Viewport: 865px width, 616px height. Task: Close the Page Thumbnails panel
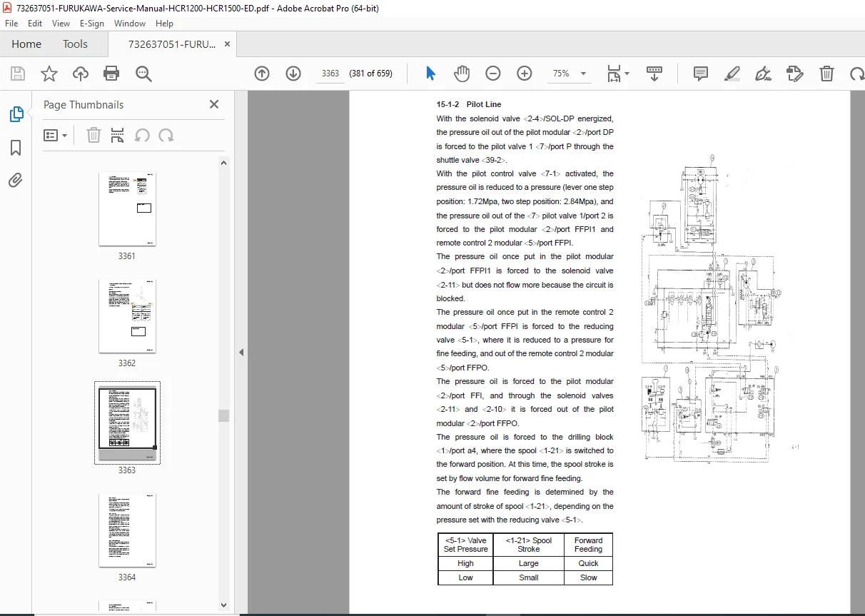pyautogui.click(x=214, y=104)
